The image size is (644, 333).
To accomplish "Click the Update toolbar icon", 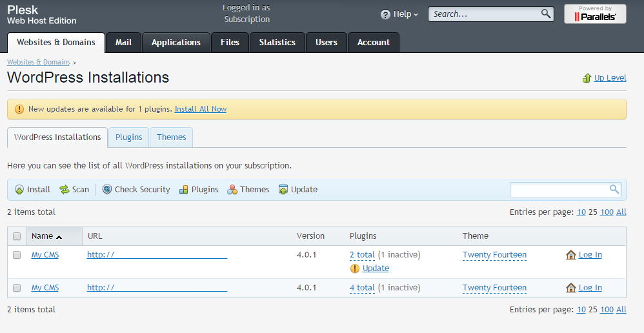I will click(283, 190).
